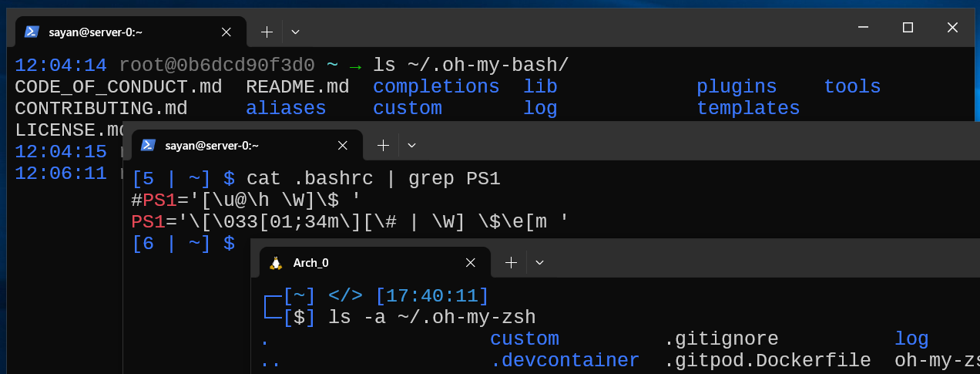This screenshot has width=980, height=374.
Task: Click 'README.md' in back window listing
Action: tap(297, 87)
